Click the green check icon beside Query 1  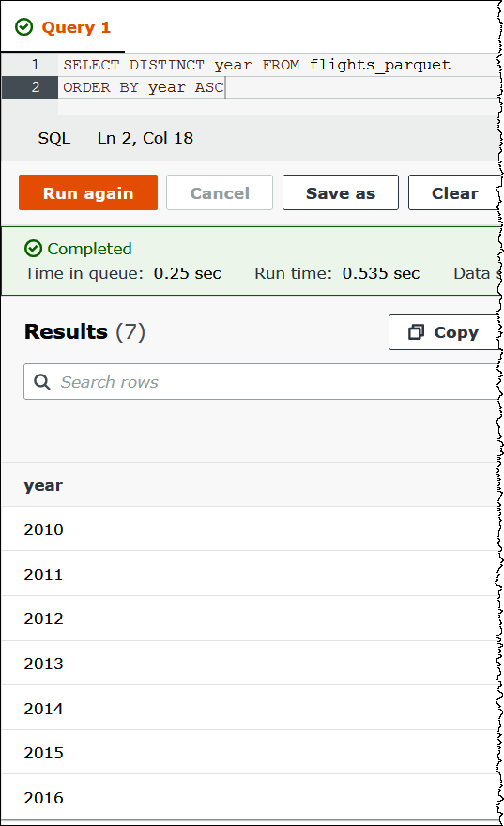pos(23,27)
